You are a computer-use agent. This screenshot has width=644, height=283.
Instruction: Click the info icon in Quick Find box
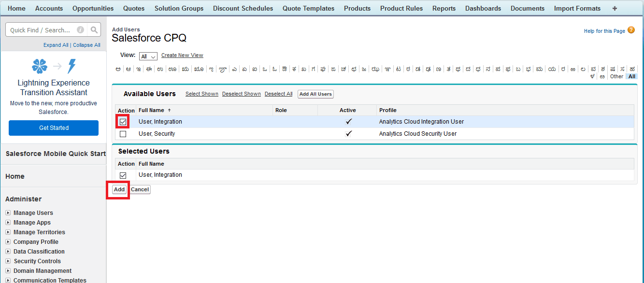pos(80,30)
